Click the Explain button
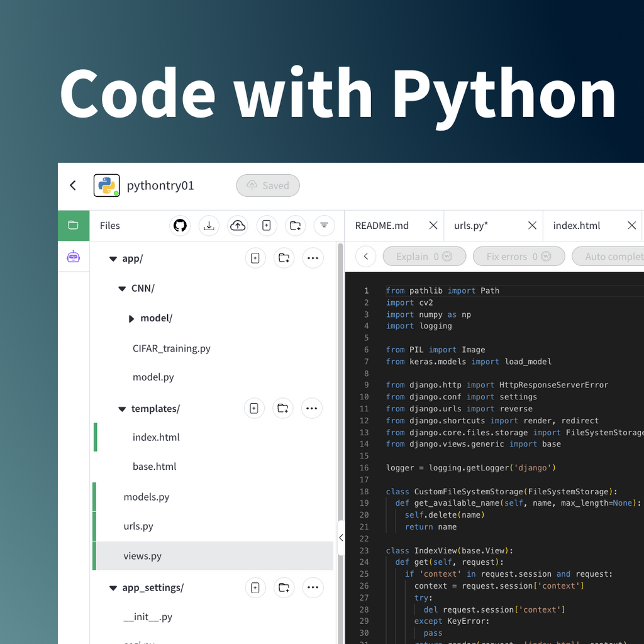Image resolution: width=644 pixels, height=644 pixels. 424,256
